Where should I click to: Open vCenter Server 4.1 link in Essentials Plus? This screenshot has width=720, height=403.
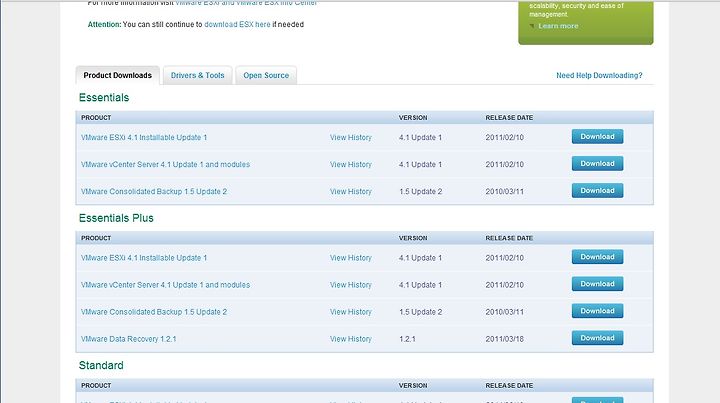pyautogui.click(x=165, y=285)
